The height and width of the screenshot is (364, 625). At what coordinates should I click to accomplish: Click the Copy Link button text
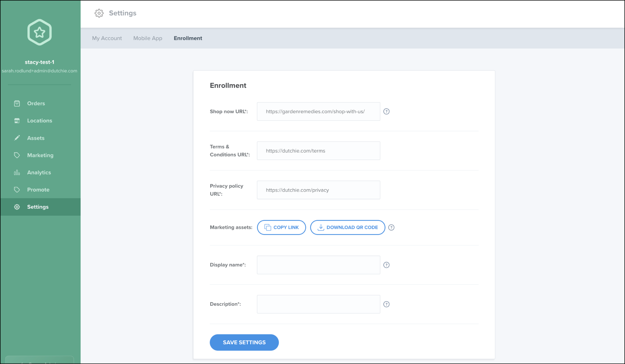click(286, 227)
